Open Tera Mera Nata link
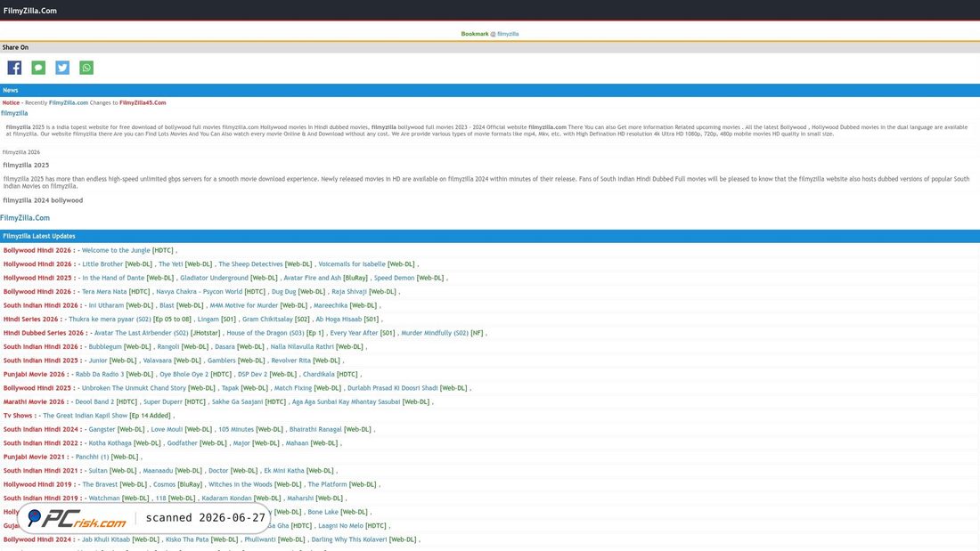The height and width of the screenshot is (551, 980). 104,292
